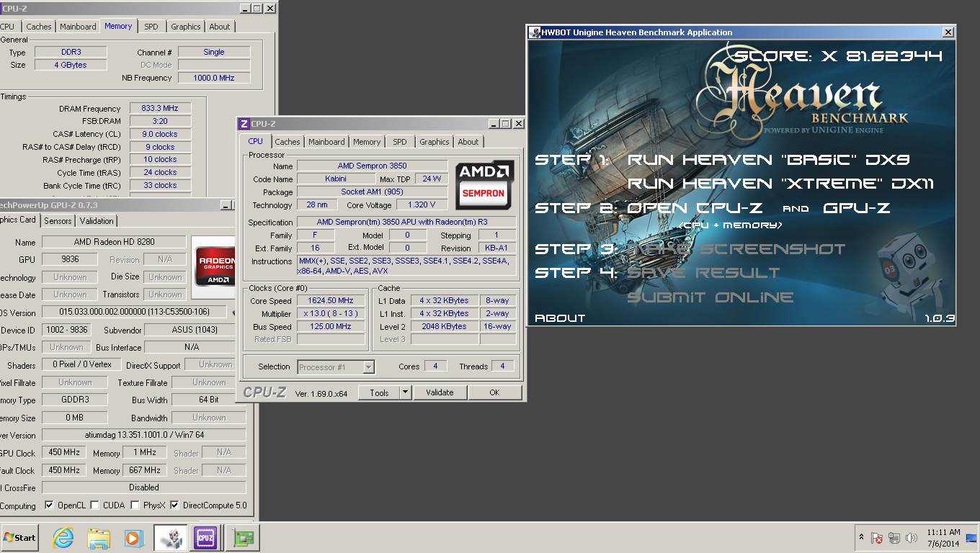980x553 pixels.
Task: Open the Start menu
Action: tap(19, 538)
